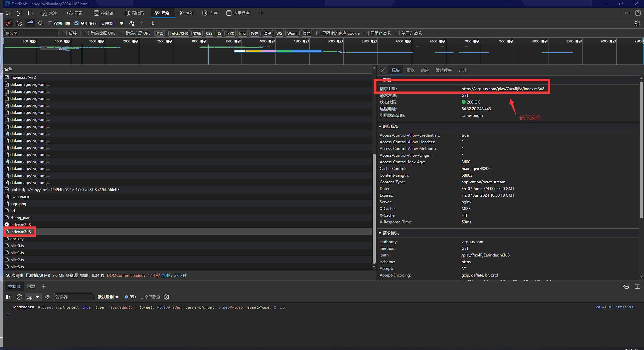This screenshot has height=350, width=644.
Task: Open the network search magnifier
Action: [41, 23]
